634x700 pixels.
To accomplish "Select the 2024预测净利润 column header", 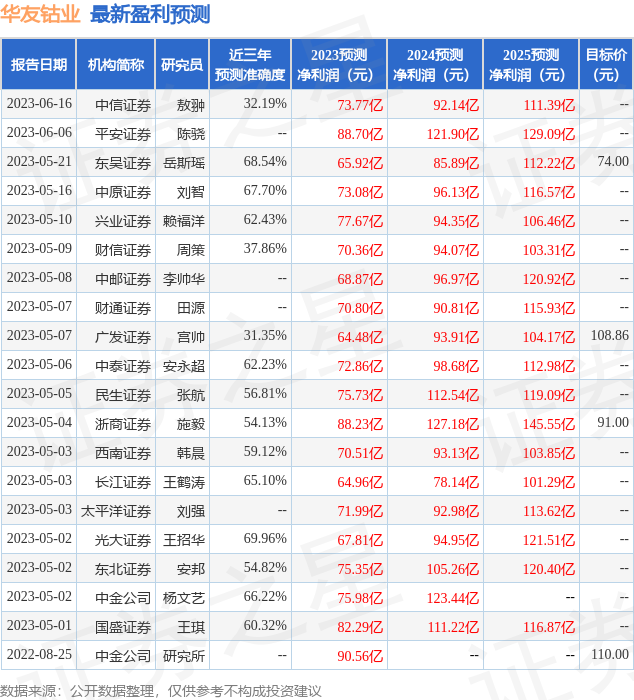I will (435, 65).
